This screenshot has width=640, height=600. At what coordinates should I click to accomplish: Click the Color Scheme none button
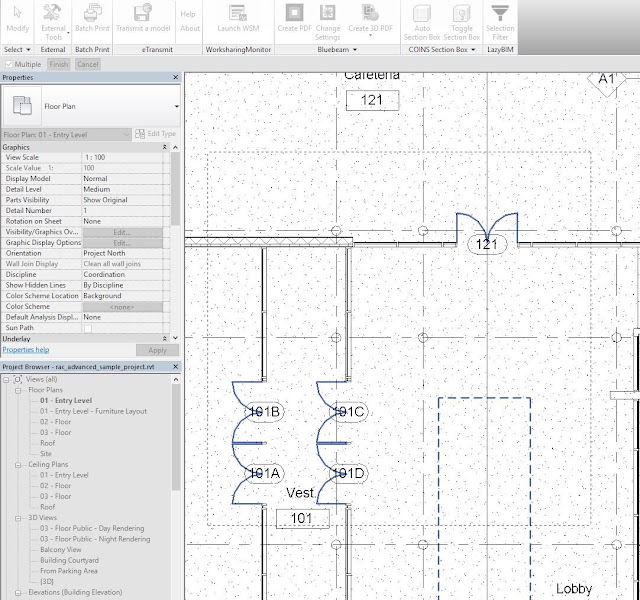[122, 307]
